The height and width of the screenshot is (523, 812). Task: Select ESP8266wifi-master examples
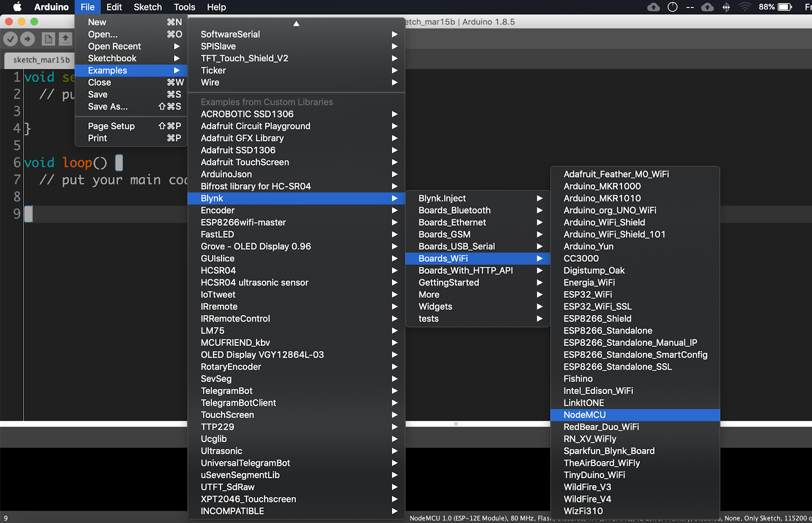pos(296,223)
